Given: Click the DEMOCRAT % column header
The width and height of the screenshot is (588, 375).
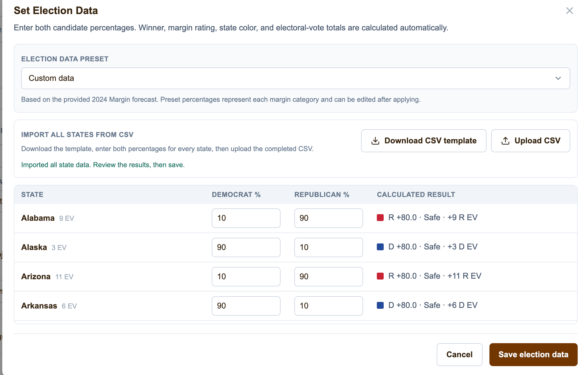Looking at the screenshot, I should coord(236,195).
